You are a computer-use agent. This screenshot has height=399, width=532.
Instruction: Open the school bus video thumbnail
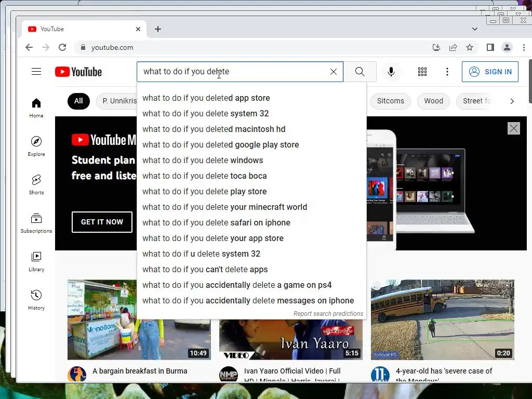[x=443, y=320]
